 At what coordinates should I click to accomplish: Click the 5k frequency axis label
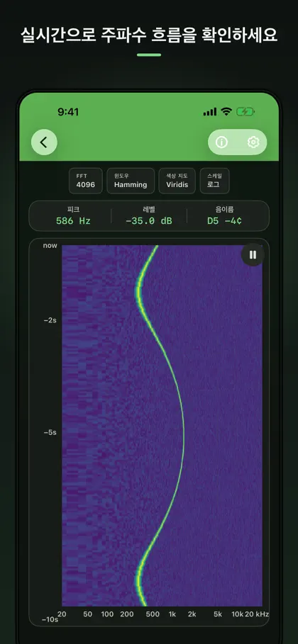coord(218,614)
